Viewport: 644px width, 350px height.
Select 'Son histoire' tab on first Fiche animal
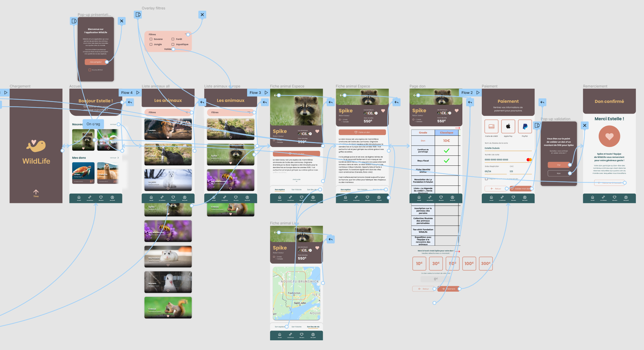pyautogui.click(x=296, y=189)
